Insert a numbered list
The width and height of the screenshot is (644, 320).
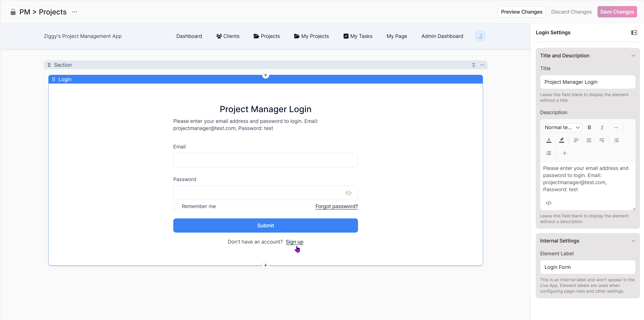click(549, 153)
